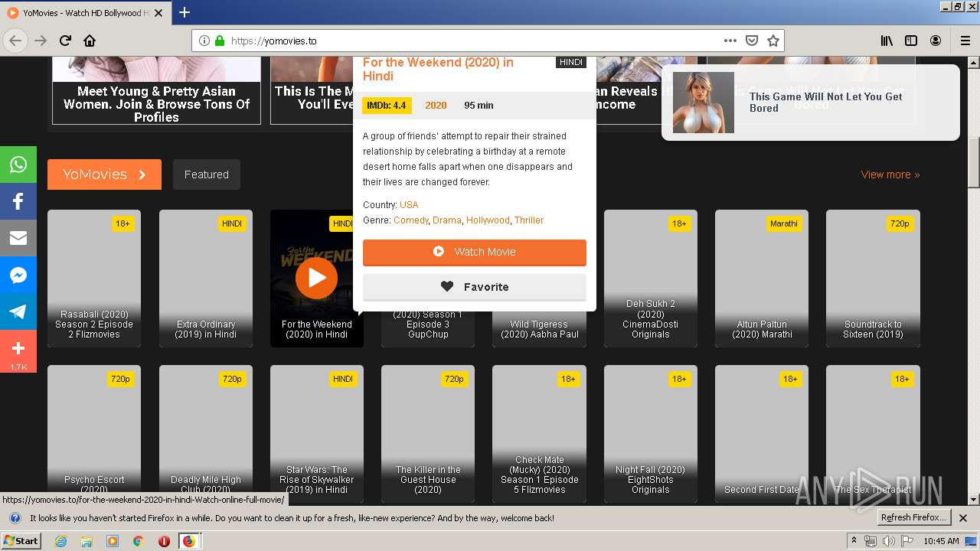Open Second First Date card
Screen dimensions: 980x551
762,434
